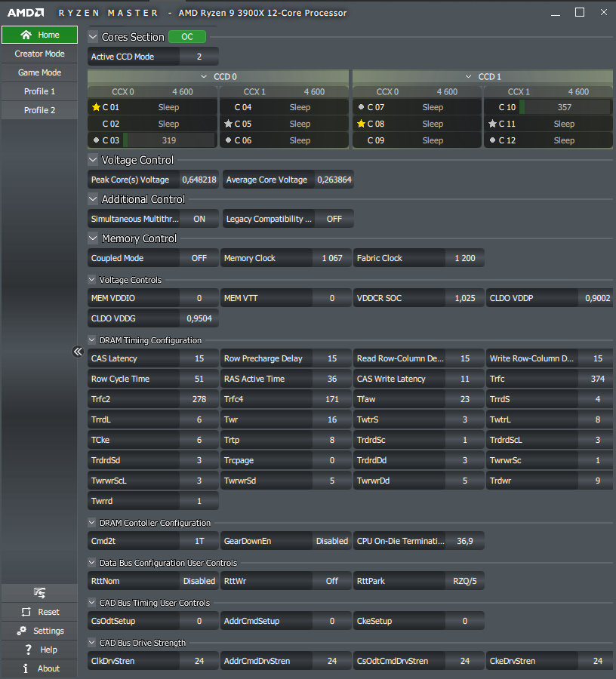Click the Reset icon in sidebar
This screenshot has width=616, height=679.
point(26,612)
